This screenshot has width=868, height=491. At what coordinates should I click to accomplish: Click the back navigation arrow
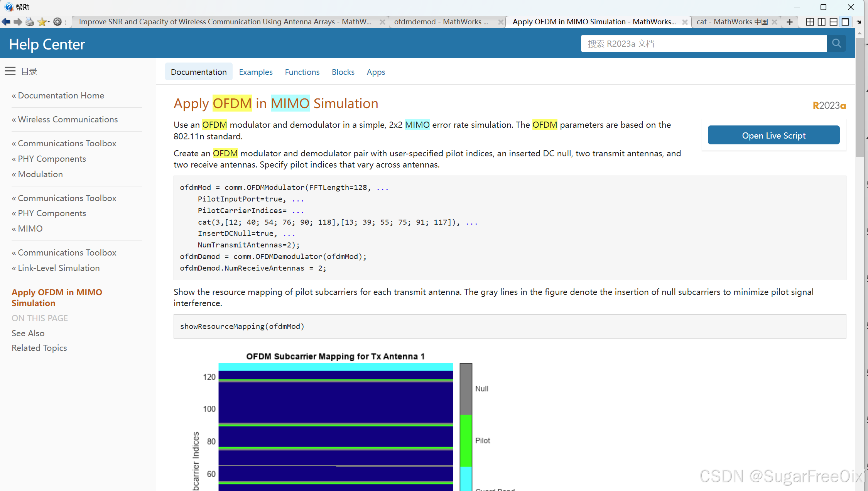(x=6, y=22)
